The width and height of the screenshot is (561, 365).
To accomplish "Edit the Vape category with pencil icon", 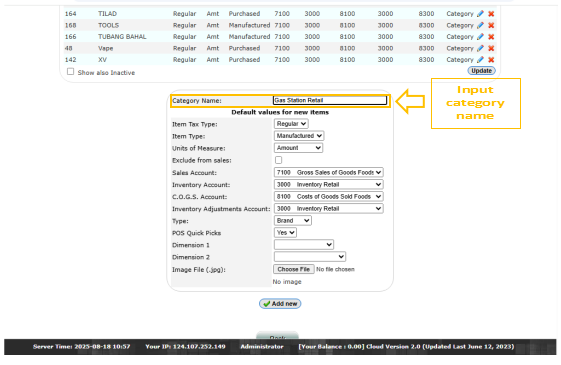I will coord(480,48).
